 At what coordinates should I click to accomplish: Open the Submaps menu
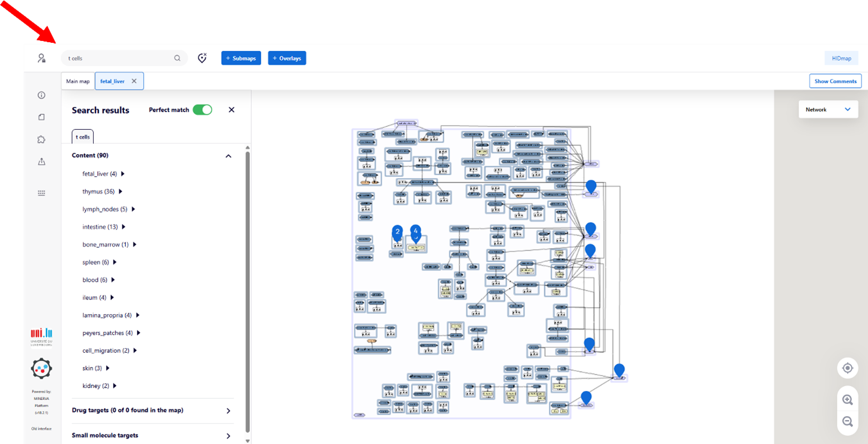click(x=240, y=57)
